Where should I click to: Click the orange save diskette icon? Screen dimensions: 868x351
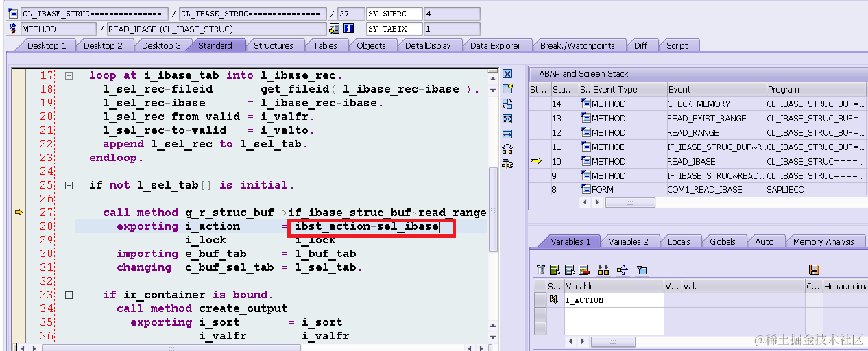[815, 269]
